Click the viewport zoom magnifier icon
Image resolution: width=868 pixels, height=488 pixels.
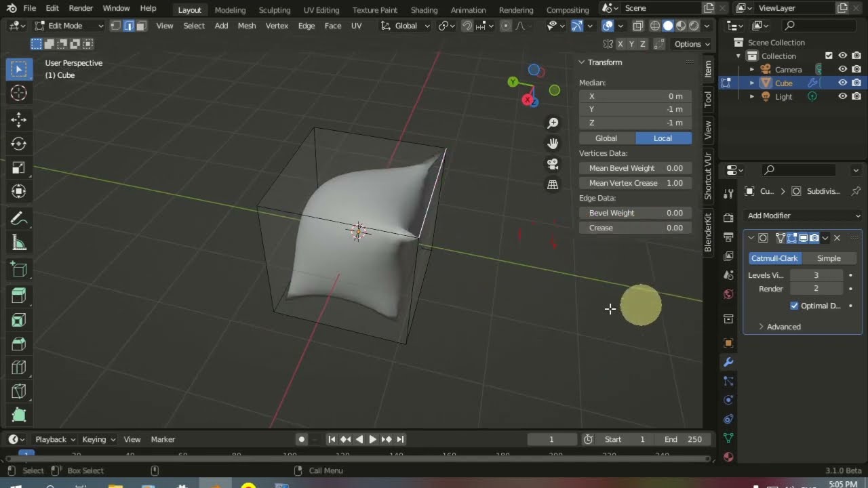click(x=553, y=123)
